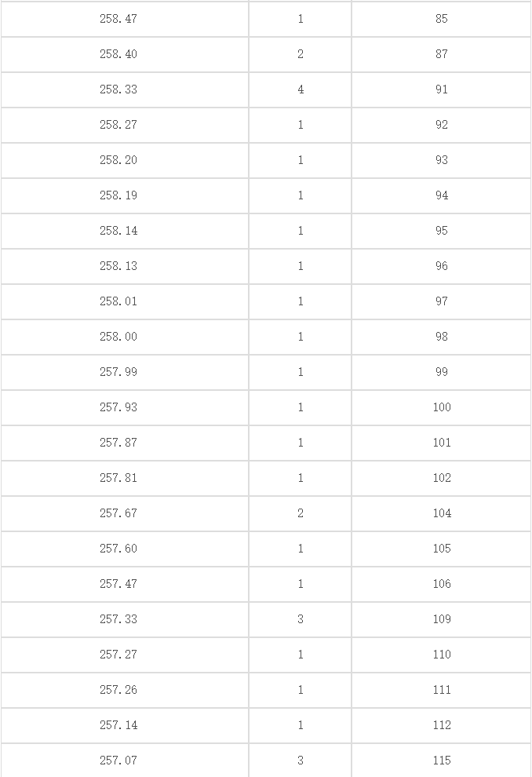Click the count 2 beside 257.67
The height and width of the screenshot is (777, 532).
click(301, 513)
